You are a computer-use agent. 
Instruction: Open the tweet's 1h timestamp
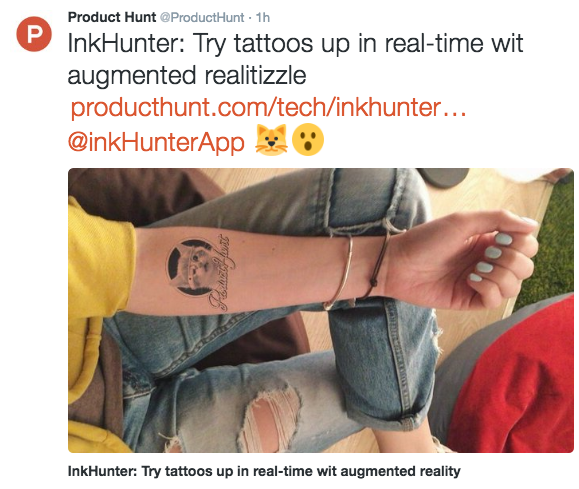[263, 17]
